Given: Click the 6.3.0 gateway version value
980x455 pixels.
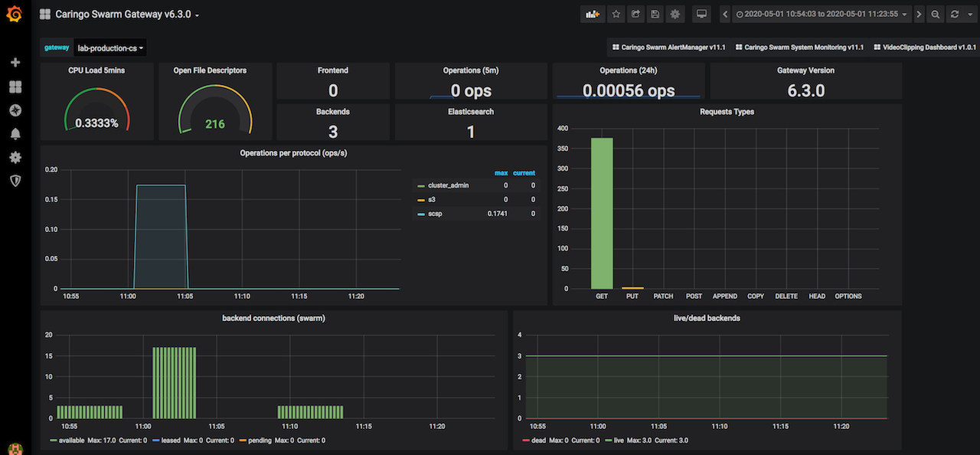Looking at the screenshot, I should 805,90.
